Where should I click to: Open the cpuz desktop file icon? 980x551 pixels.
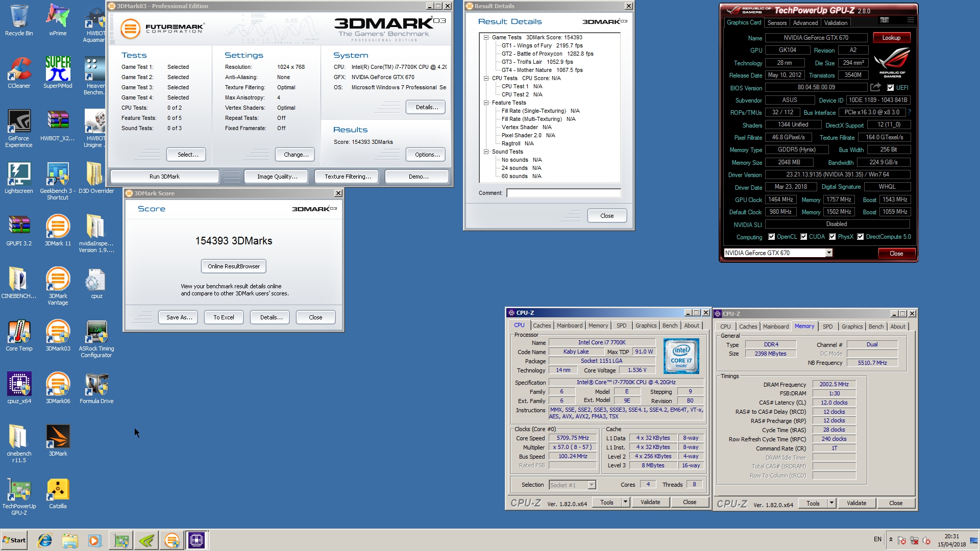(96, 283)
